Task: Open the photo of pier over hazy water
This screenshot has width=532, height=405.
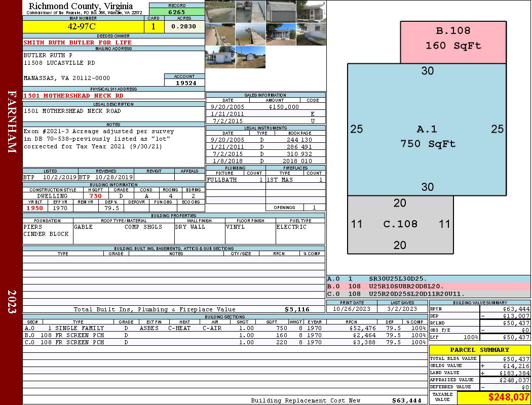Action: coord(250,34)
